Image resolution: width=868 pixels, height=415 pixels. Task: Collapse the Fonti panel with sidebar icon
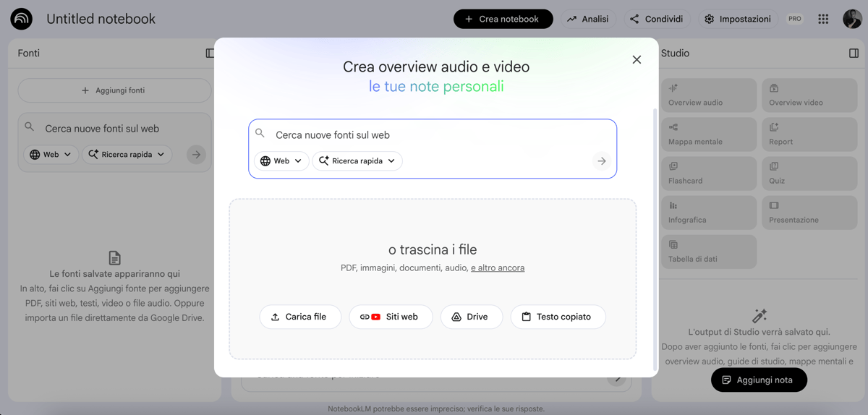coord(210,54)
